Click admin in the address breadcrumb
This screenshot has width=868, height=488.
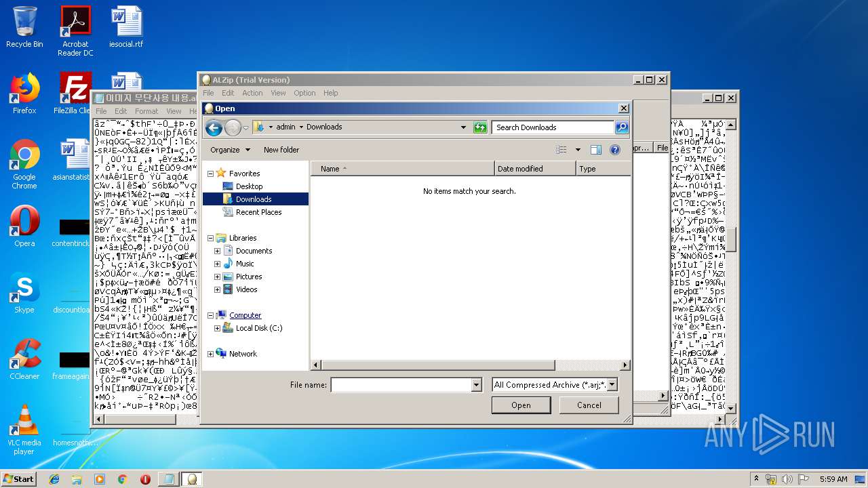point(285,127)
